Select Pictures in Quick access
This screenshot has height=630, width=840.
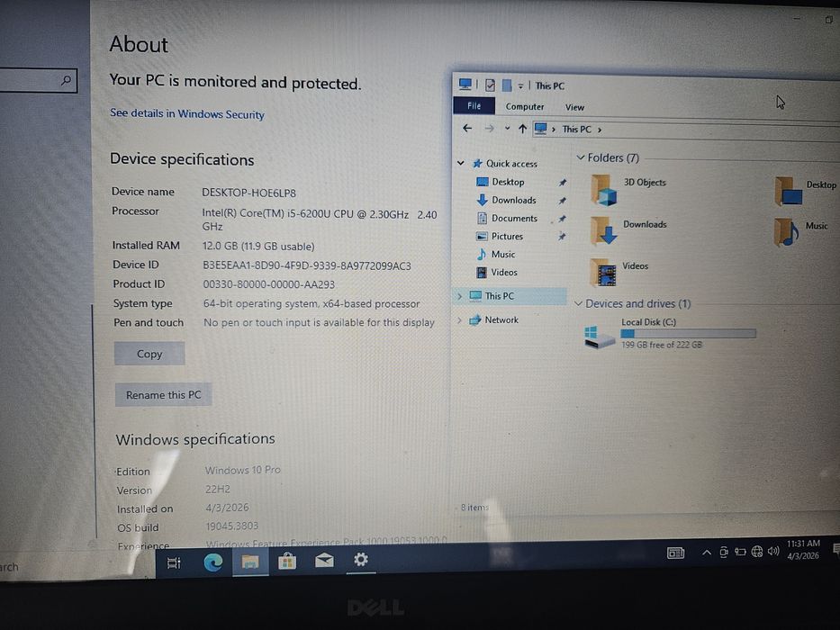coord(507,236)
